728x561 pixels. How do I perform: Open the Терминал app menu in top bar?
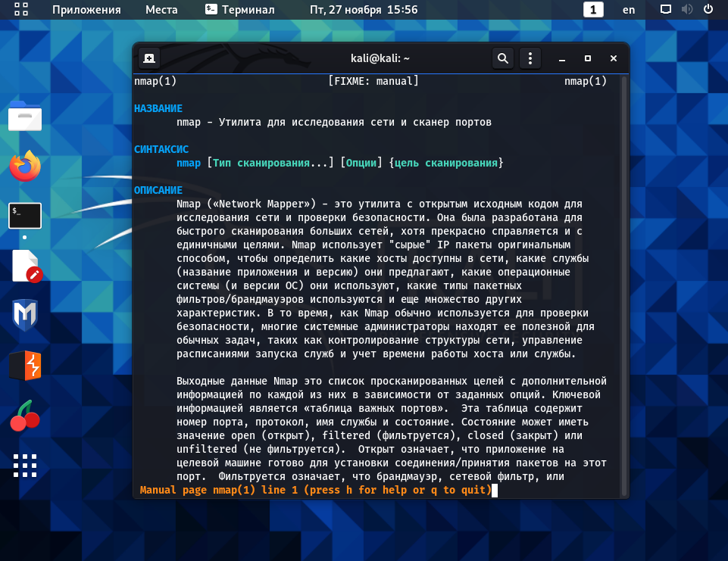[240, 10]
